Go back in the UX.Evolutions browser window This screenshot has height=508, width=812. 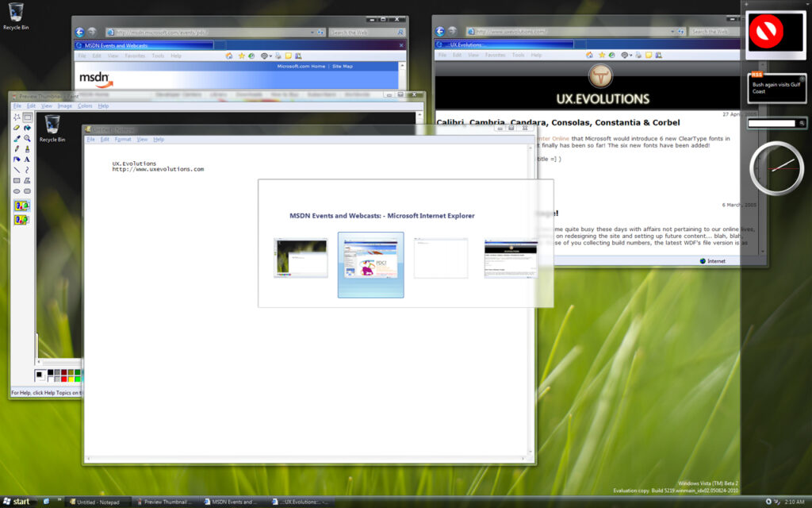pyautogui.click(x=440, y=31)
